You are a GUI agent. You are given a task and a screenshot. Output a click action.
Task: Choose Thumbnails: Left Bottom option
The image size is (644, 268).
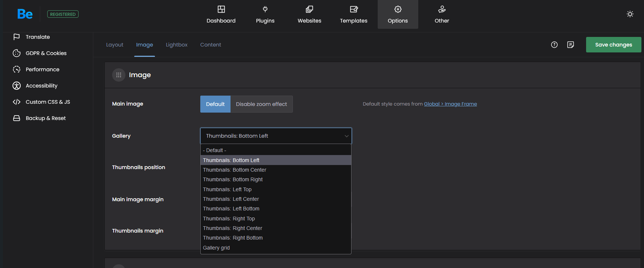tap(276, 209)
